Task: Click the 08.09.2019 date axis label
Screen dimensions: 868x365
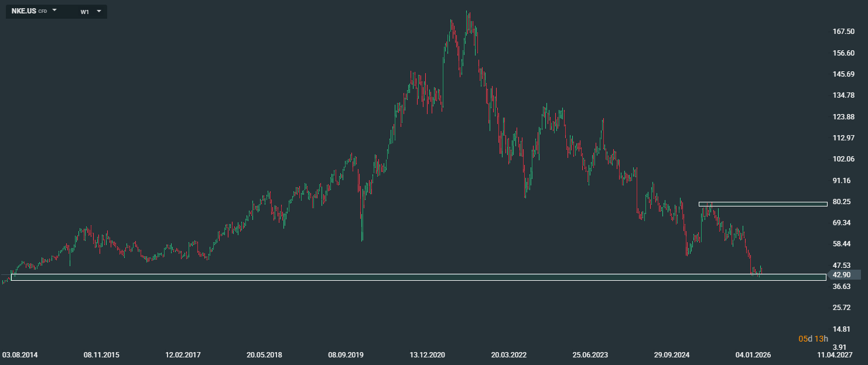Action: (x=346, y=355)
